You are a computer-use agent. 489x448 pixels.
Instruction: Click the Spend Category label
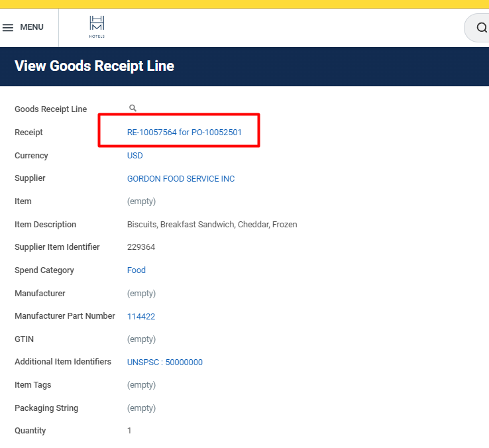44,270
